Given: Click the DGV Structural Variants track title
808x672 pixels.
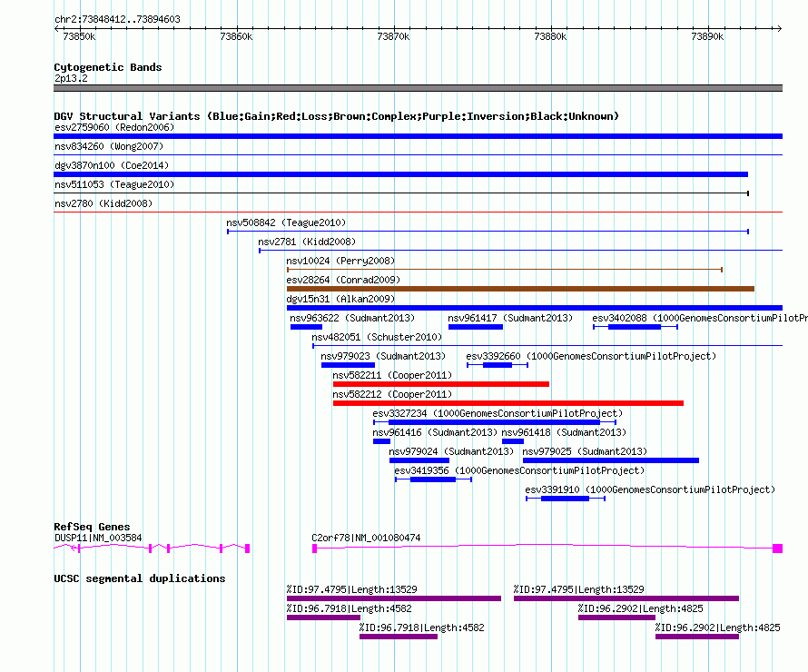Looking at the screenshot, I should [336, 116].
